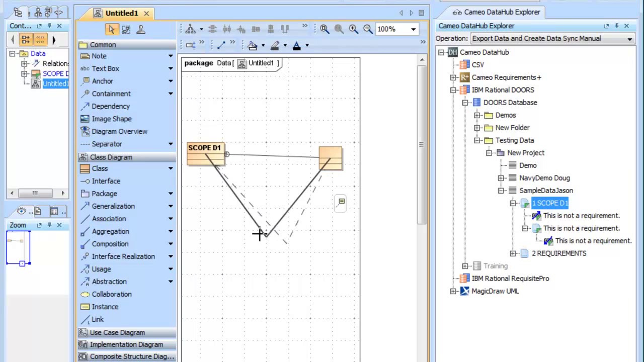The image size is (644, 362).
Task: Expand the Cameo Requirements+ node
Action: [x=453, y=77]
